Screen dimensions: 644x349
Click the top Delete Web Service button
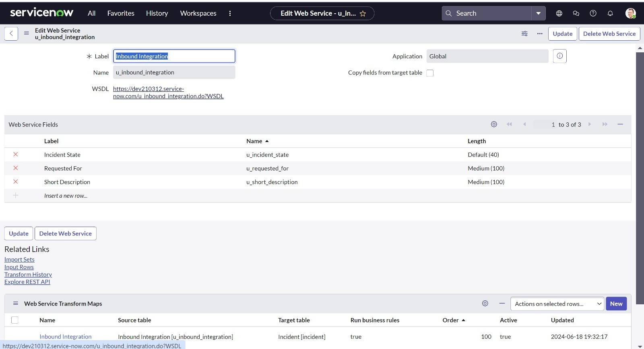609,34
